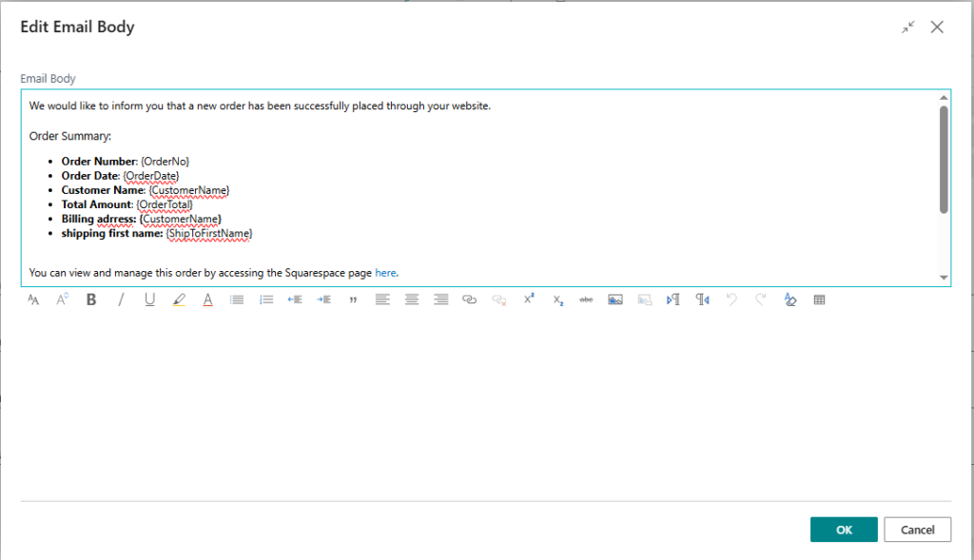The image size is (974, 560).
Task: Confirm the email body with OK
Action: pyautogui.click(x=843, y=530)
